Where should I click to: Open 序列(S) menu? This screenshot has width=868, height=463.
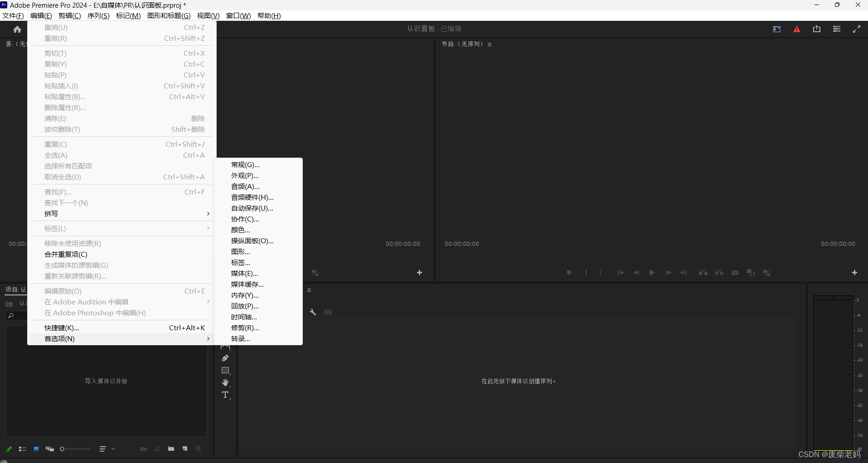point(98,16)
